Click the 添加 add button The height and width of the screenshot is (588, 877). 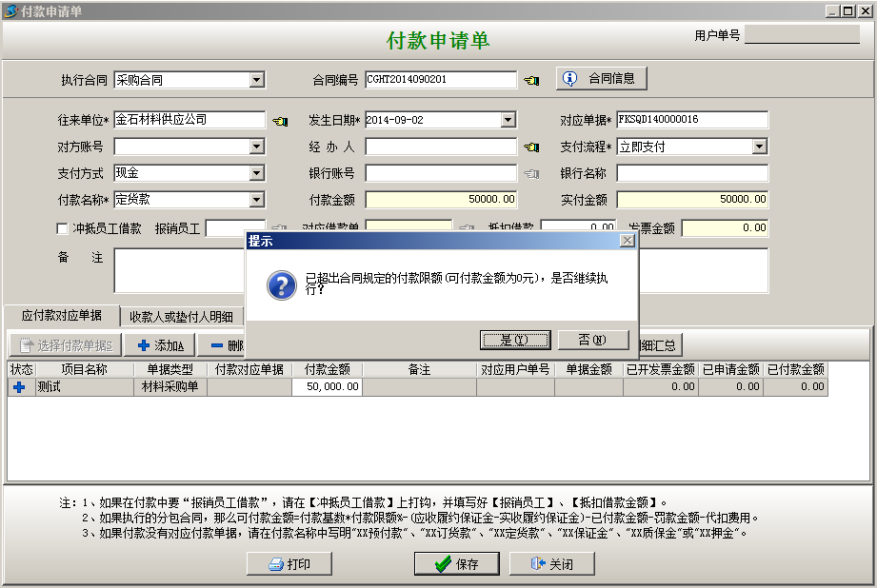(161, 344)
